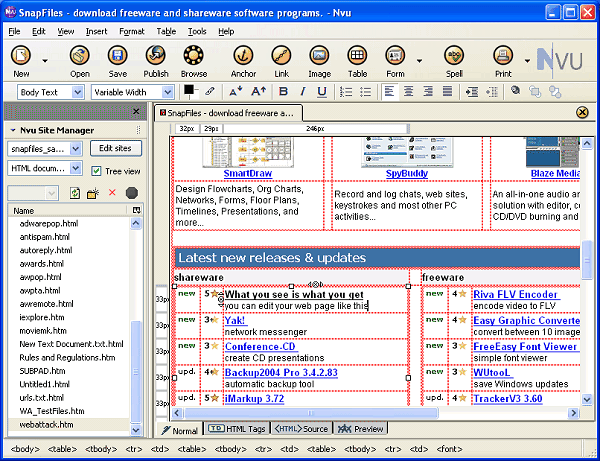This screenshot has height=461, width=600.
Task: Outdent the text
Action: click(492, 91)
